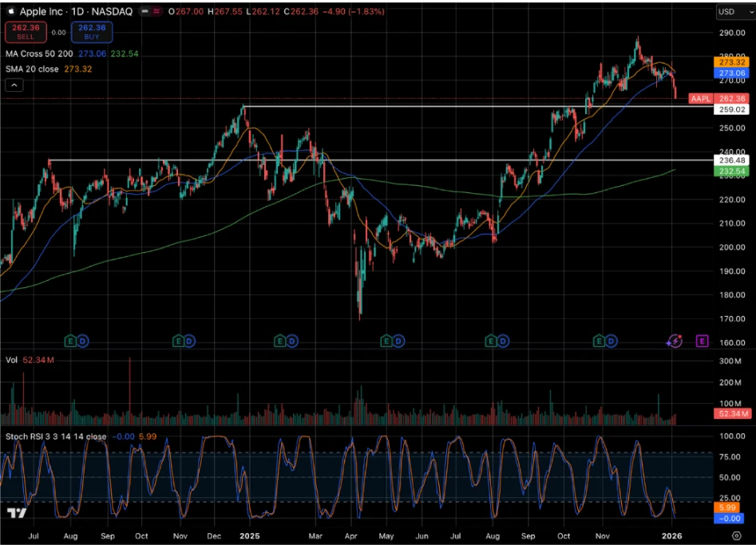Click the BUY 262.36 button
756x545 pixels.
[91, 30]
